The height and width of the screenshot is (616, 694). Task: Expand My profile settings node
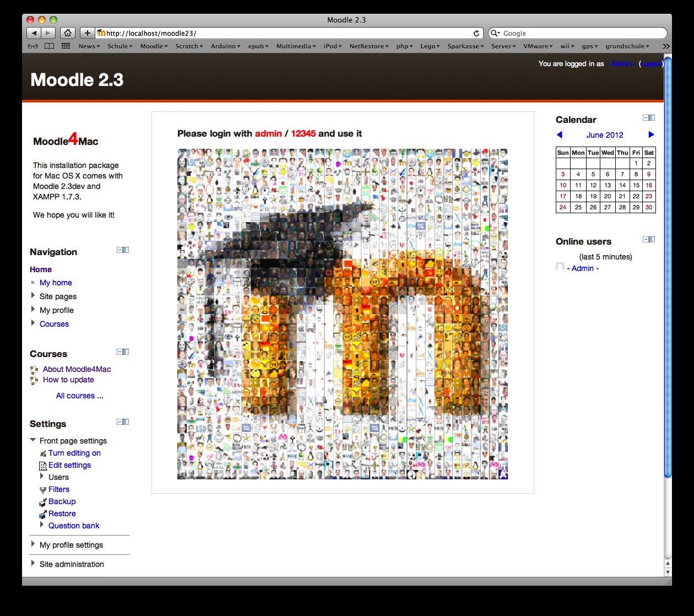(33, 544)
